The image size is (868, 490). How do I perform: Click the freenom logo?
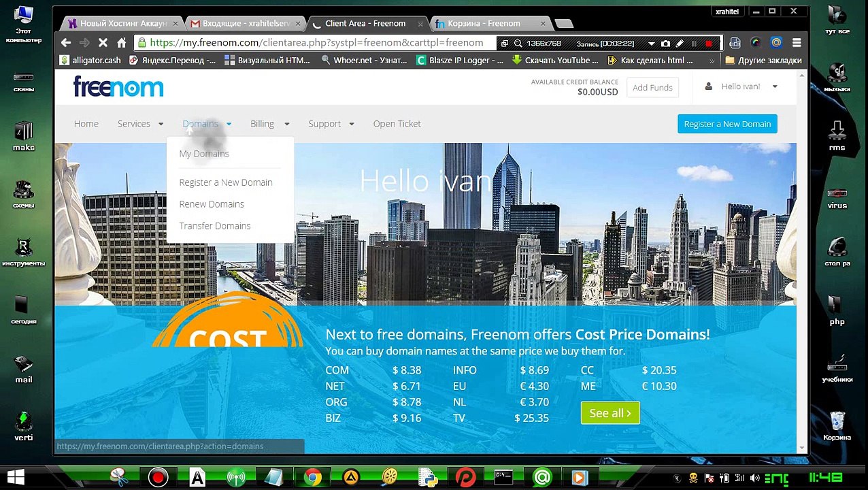point(118,87)
